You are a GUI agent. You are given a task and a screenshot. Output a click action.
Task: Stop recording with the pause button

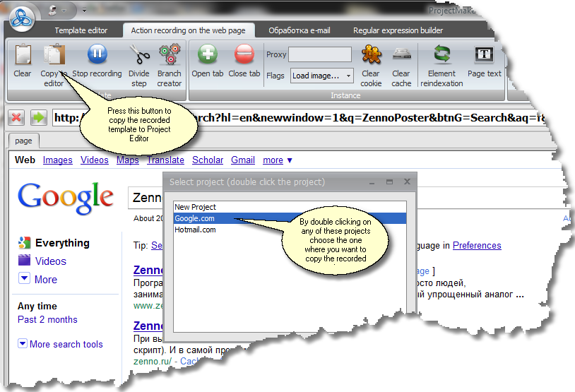click(x=97, y=56)
